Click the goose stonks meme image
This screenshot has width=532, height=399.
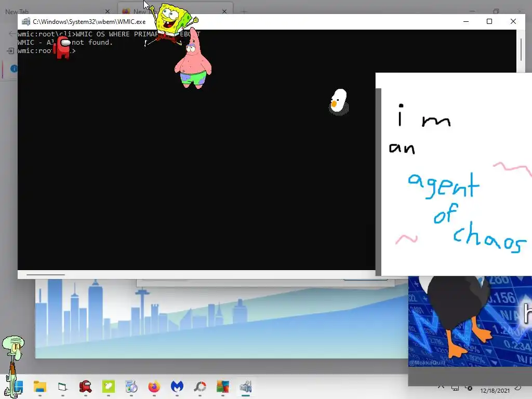470,321
